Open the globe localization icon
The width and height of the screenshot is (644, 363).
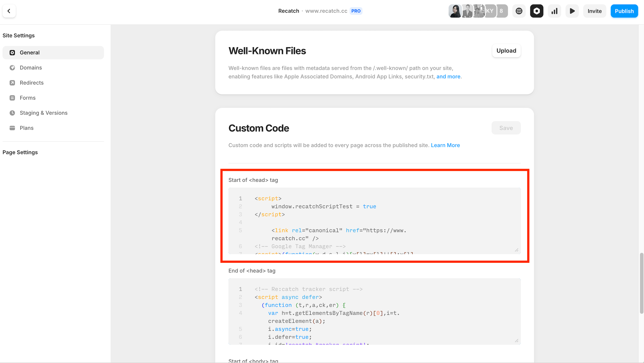[519, 11]
